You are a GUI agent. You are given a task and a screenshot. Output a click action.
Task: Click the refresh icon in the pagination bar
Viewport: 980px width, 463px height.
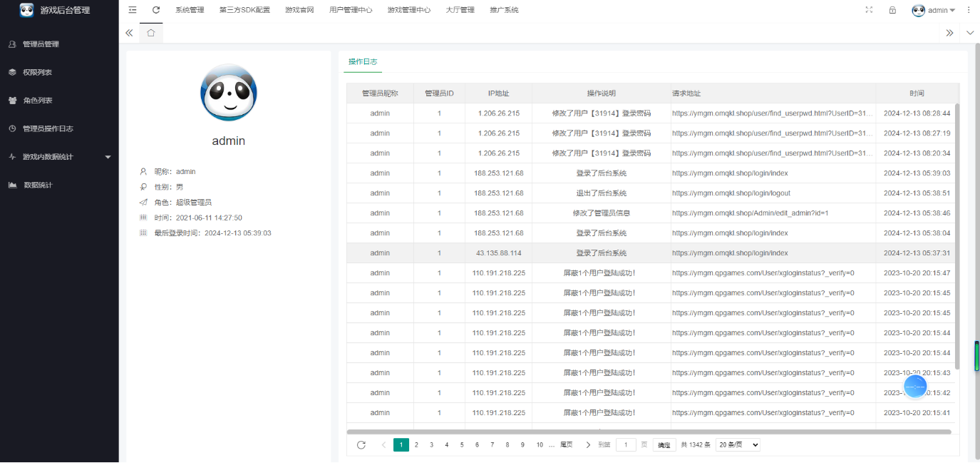(361, 444)
